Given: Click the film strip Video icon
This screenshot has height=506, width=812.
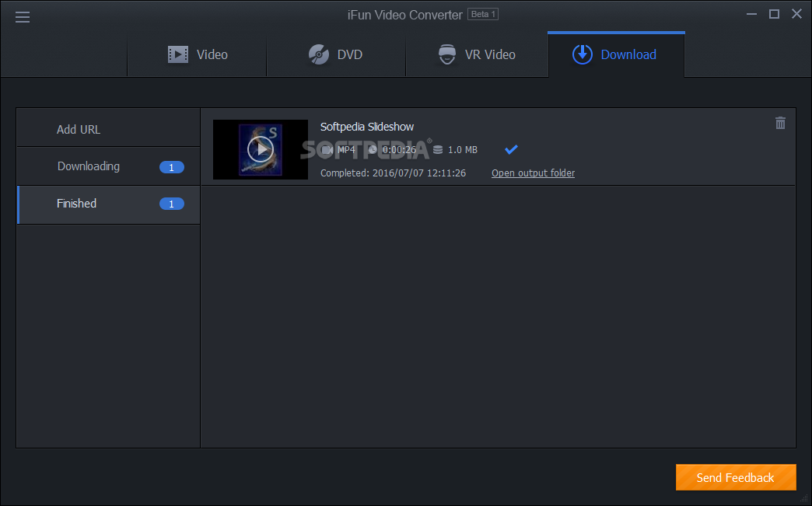Looking at the screenshot, I should [178, 54].
